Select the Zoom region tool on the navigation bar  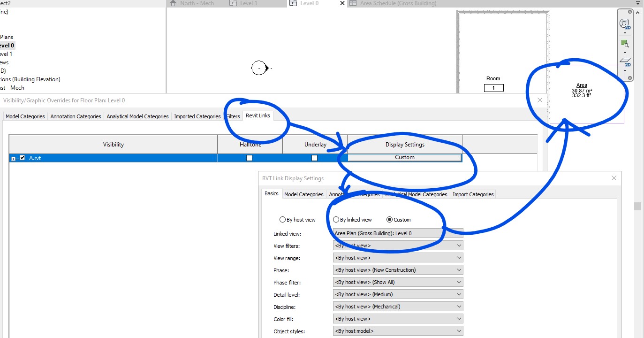pos(625,43)
